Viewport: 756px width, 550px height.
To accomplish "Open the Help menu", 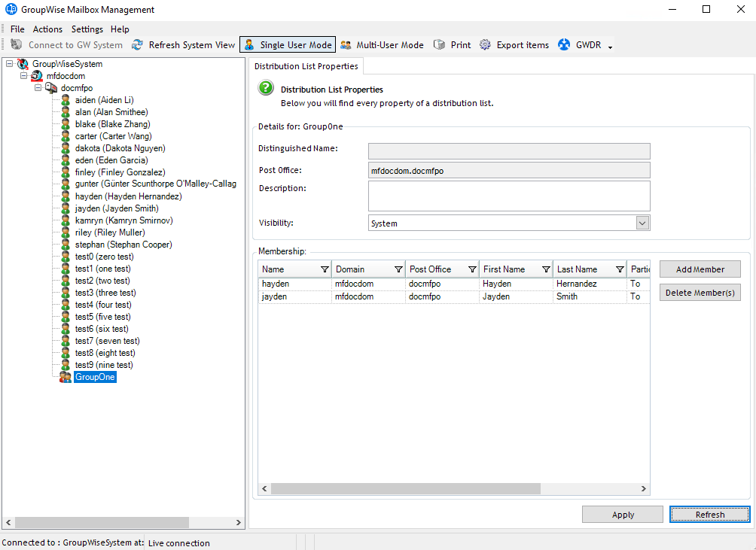I will coord(120,29).
